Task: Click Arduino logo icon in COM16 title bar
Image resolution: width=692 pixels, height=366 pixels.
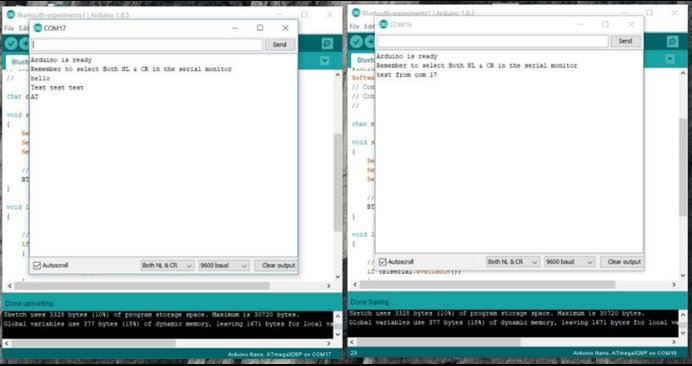Action: click(383, 24)
